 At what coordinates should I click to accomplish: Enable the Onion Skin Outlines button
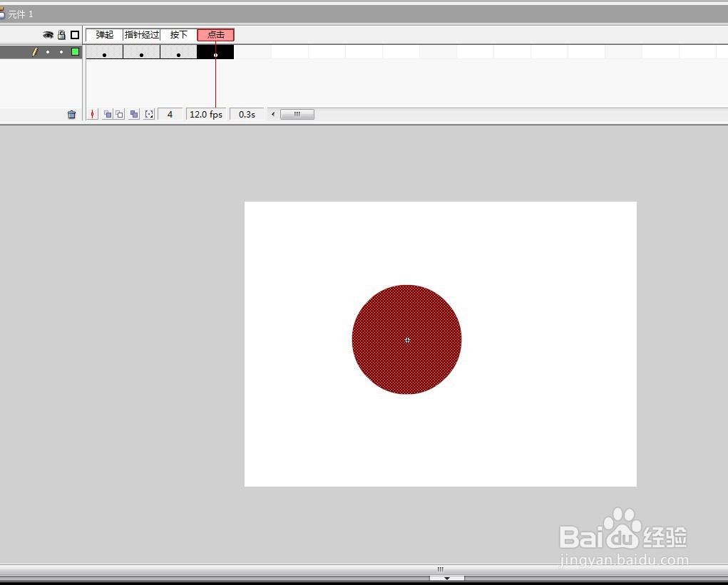coord(119,114)
